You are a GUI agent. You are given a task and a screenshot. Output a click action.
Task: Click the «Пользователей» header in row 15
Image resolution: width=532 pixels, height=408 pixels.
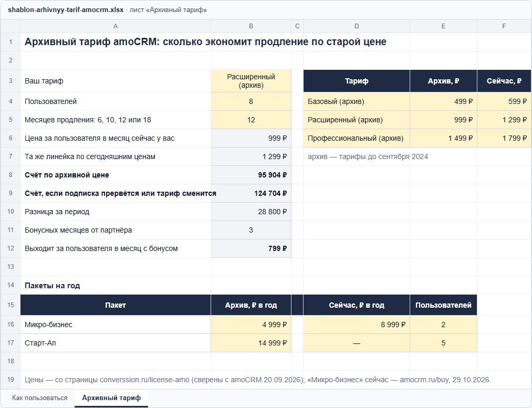(443, 305)
